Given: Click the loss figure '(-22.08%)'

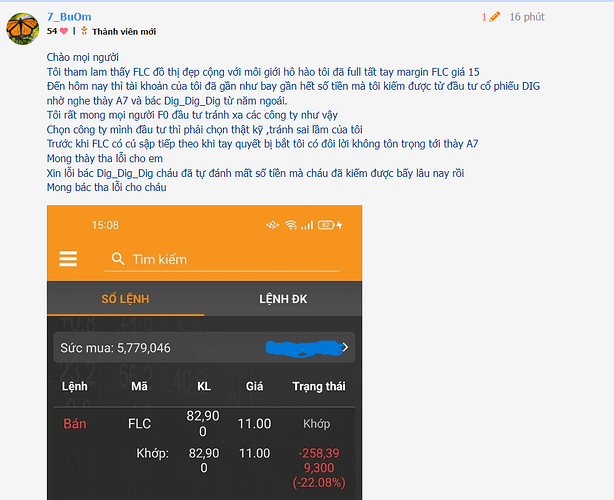Looking at the screenshot, I should [x=319, y=482].
